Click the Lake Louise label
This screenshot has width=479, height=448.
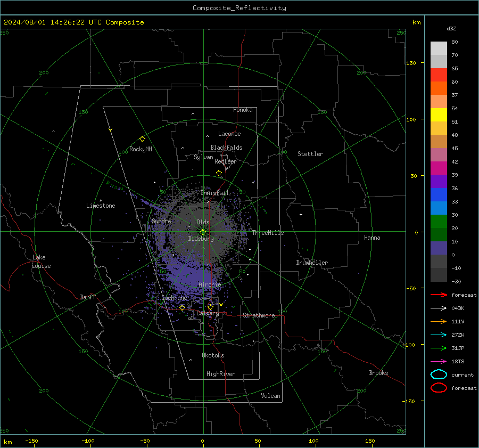pos(41,262)
